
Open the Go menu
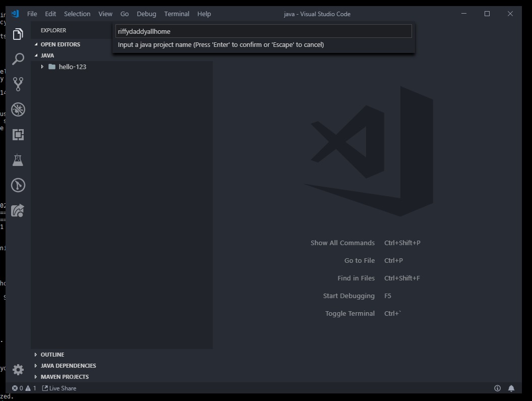tap(125, 14)
